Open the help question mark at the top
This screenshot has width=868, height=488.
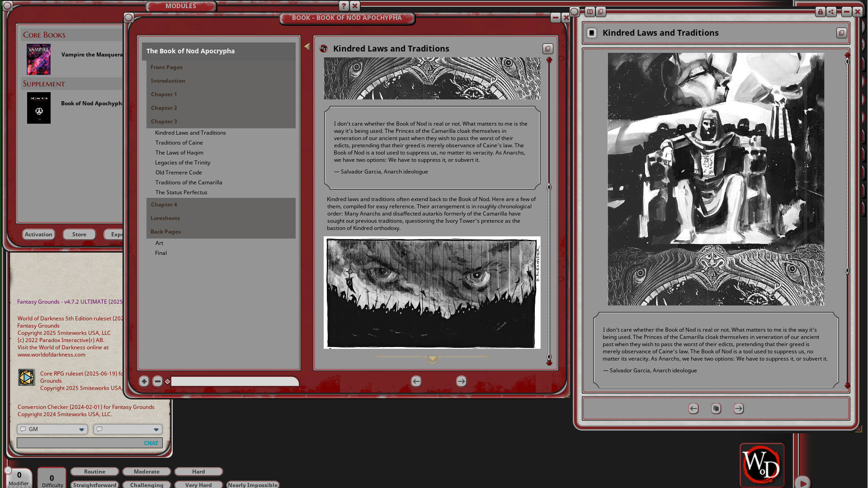(x=344, y=6)
